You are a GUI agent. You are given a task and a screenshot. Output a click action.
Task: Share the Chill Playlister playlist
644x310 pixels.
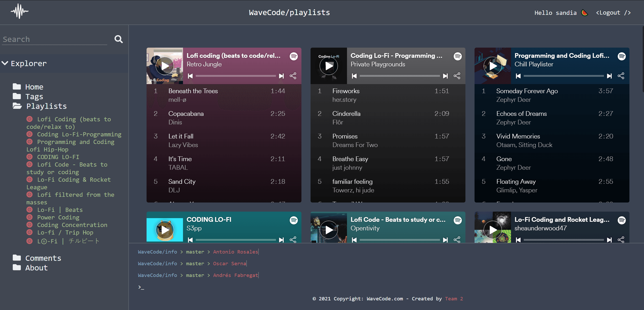click(x=621, y=76)
